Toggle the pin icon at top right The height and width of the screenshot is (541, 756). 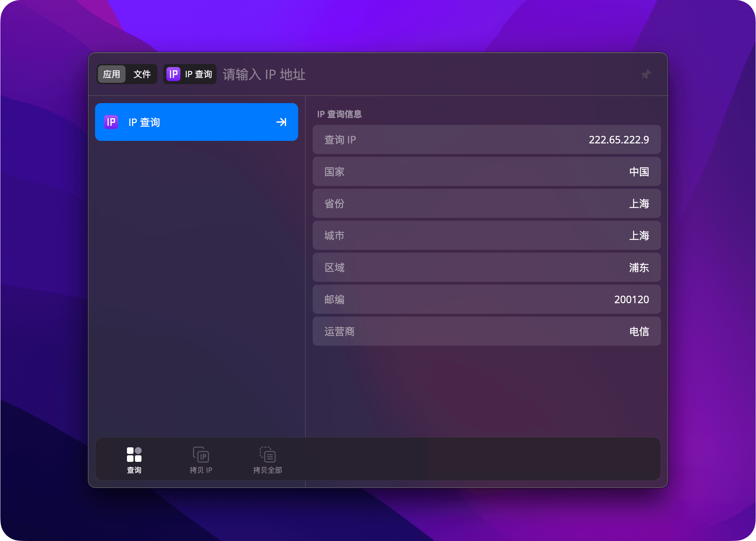tap(646, 74)
